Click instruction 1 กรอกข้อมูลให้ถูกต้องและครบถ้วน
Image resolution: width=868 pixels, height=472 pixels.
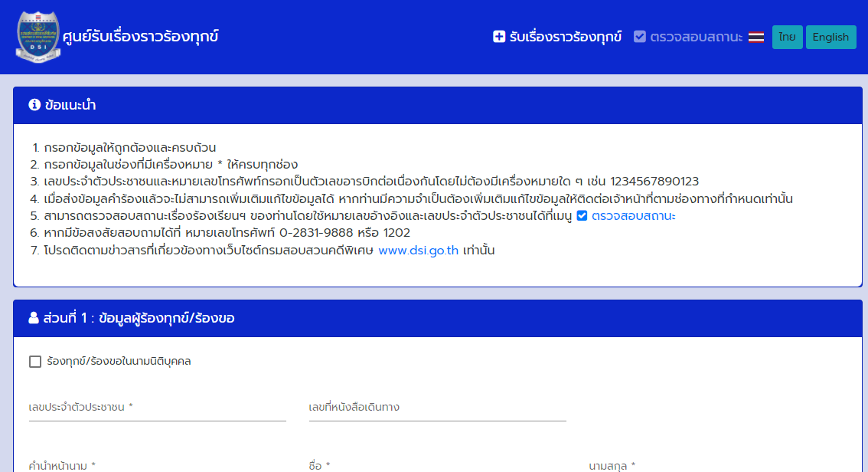pyautogui.click(x=130, y=148)
